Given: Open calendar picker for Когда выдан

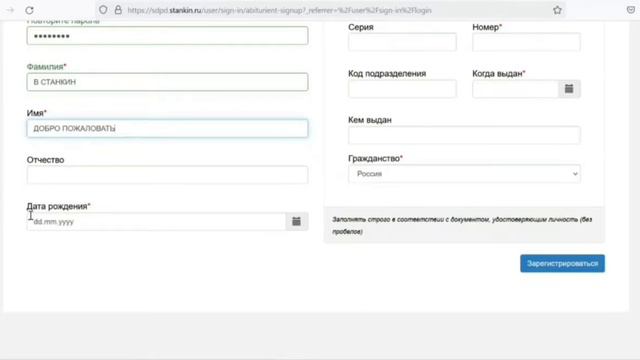Looking at the screenshot, I should tap(569, 89).
